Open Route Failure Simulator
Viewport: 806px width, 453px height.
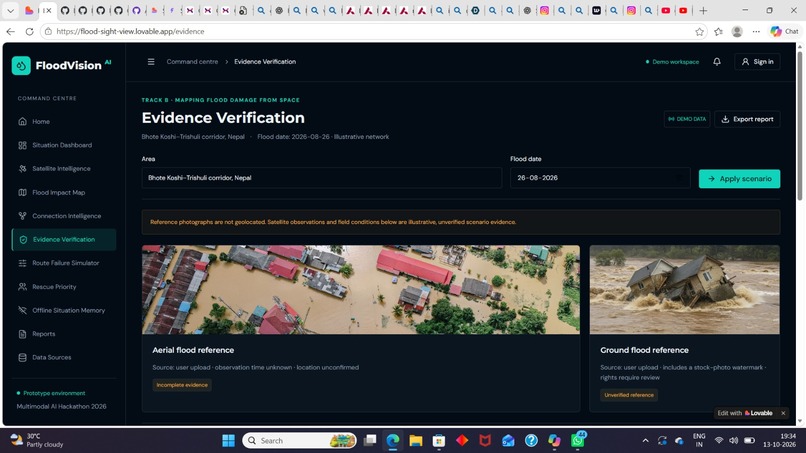(64, 263)
